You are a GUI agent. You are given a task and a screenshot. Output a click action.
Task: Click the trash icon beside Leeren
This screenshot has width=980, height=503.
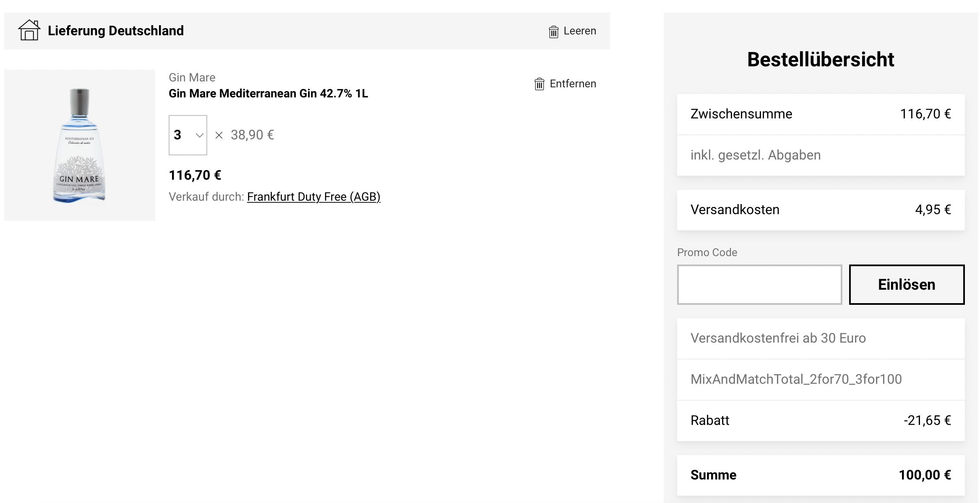point(553,31)
